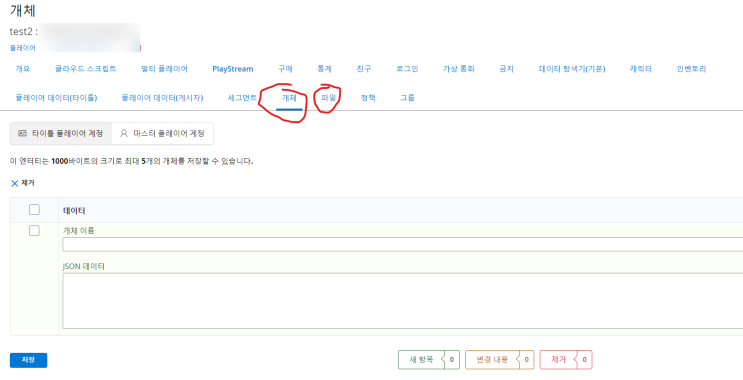Image resolution: width=743 pixels, height=380 pixels.
Task: Open the 플레이어 데이터(타이틀) tab
Action: (x=56, y=98)
